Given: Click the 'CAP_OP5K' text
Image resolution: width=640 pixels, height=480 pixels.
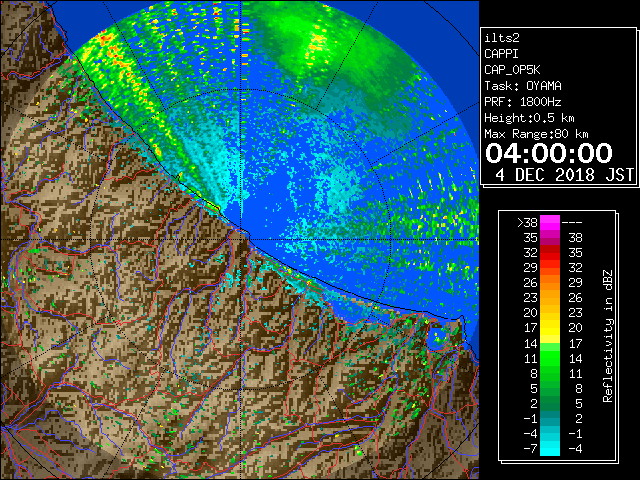Looking at the screenshot, I should [x=512, y=70].
